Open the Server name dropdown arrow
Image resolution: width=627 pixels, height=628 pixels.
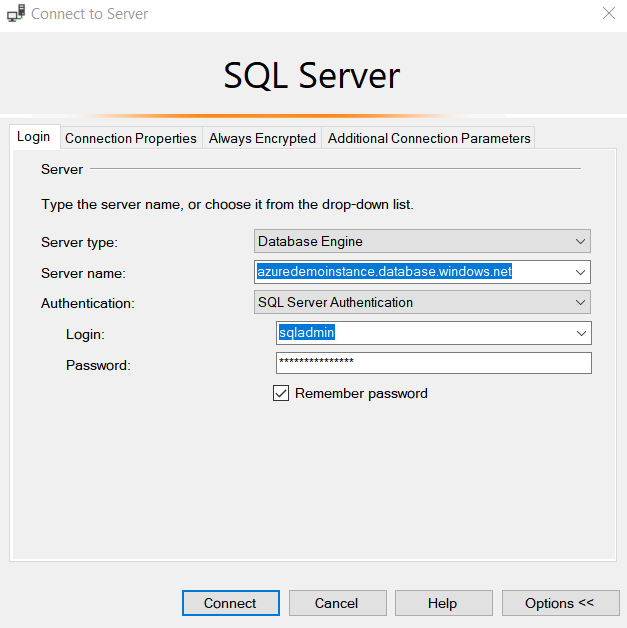580,272
